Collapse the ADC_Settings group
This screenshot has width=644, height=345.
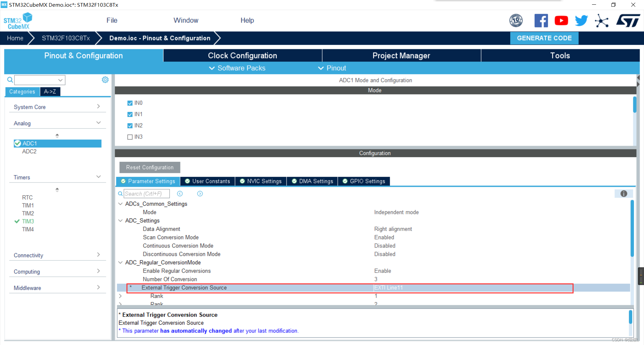click(120, 220)
